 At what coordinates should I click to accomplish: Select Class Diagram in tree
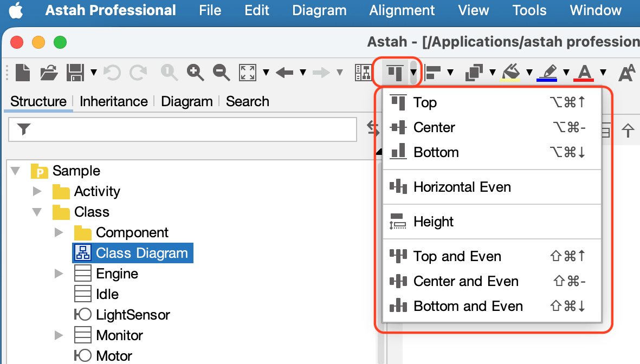point(133,253)
